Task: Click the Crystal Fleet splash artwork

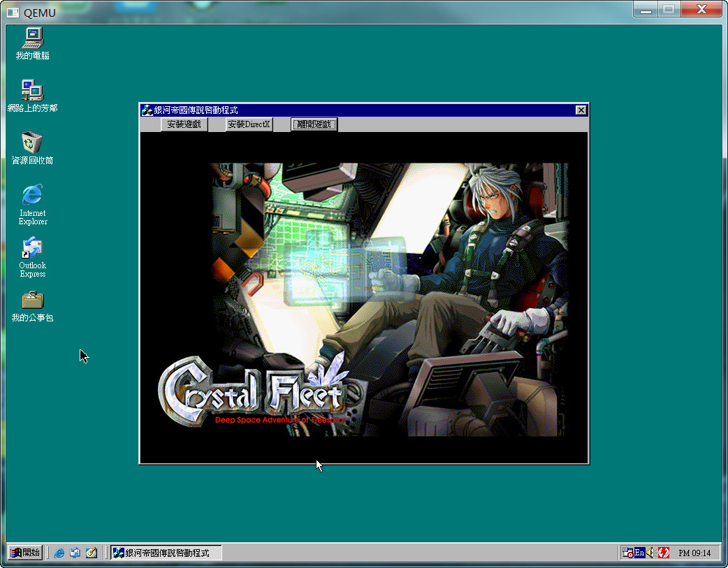Action: [388, 299]
